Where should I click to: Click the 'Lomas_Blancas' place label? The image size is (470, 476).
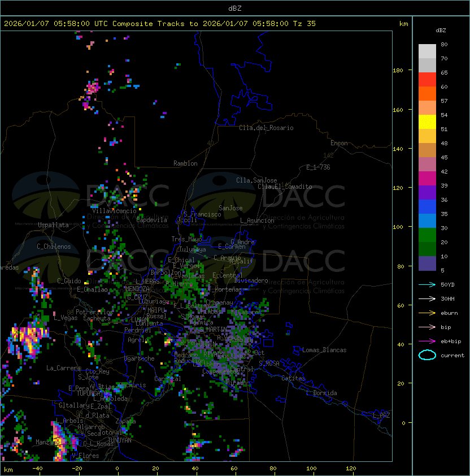[x=324, y=350]
